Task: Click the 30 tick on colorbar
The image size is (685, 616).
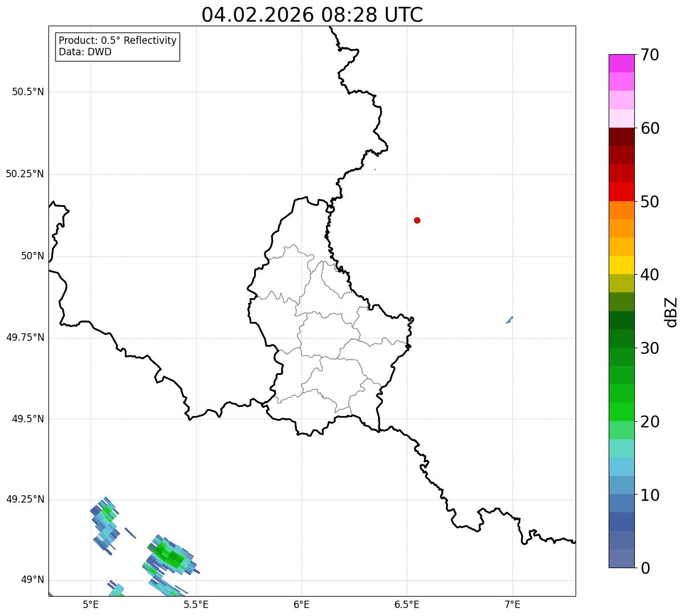Action: point(650,348)
